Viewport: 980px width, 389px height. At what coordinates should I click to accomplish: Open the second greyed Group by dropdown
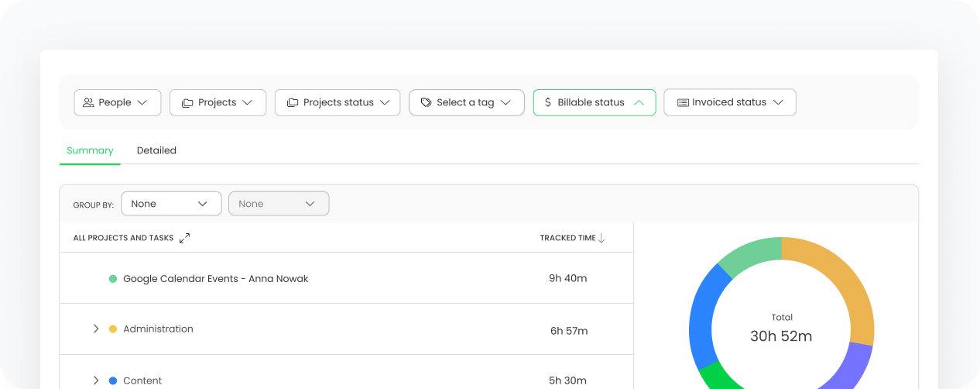coord(279,204)
